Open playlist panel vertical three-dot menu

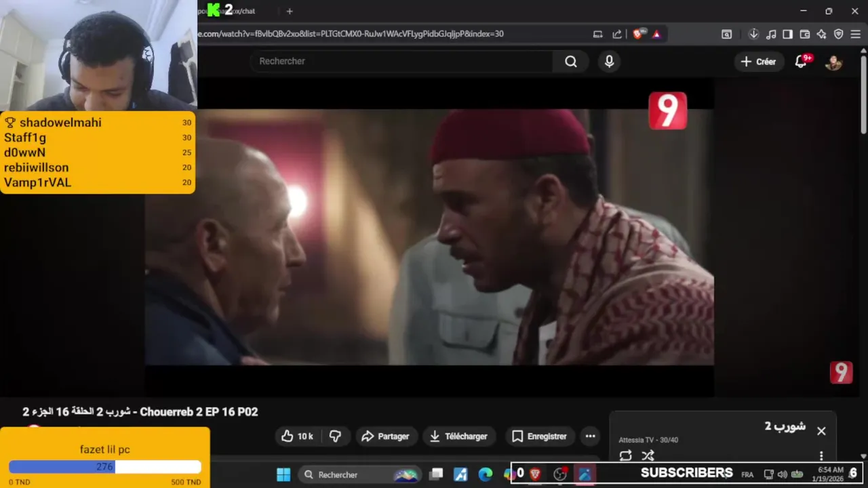tap(821, 455)
